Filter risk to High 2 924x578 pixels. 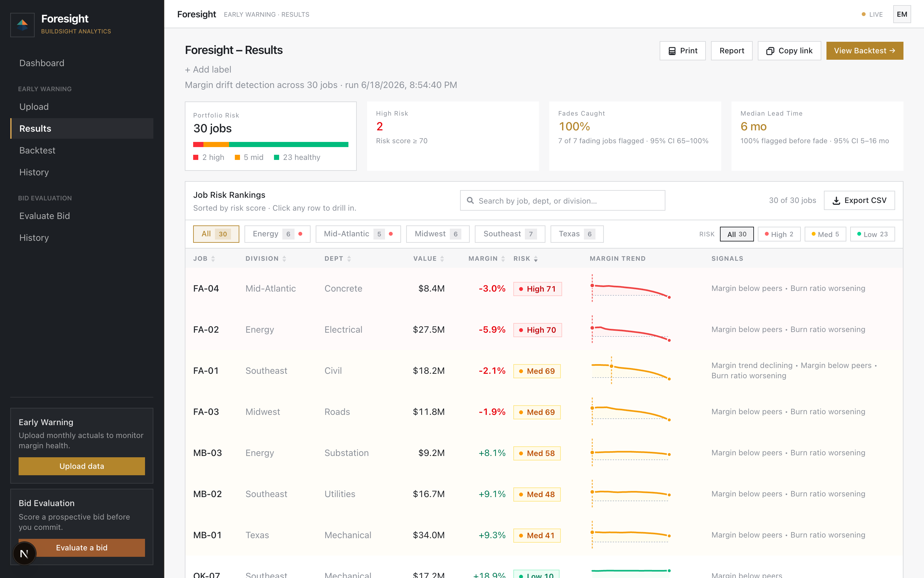click(779, 234)
